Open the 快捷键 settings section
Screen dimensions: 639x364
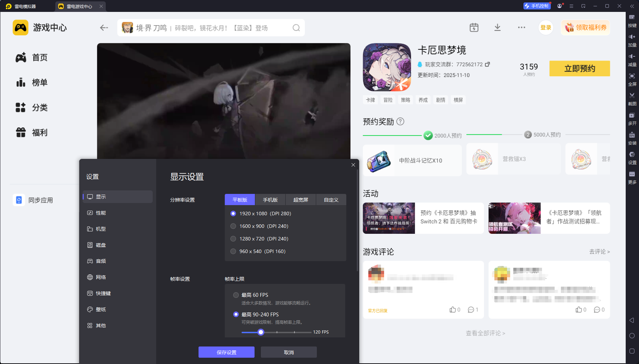[x=118, y=293]
